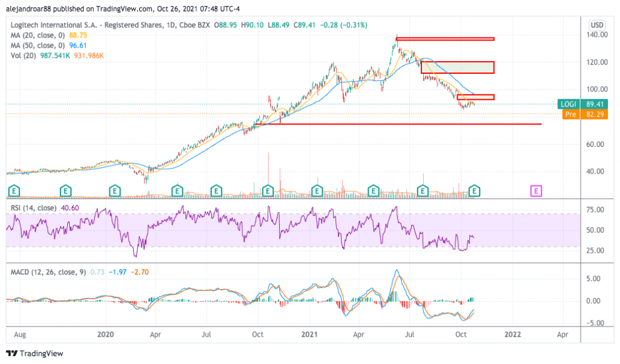Click the 100.00 price axis label
The image size is (620, 364).
597,89
